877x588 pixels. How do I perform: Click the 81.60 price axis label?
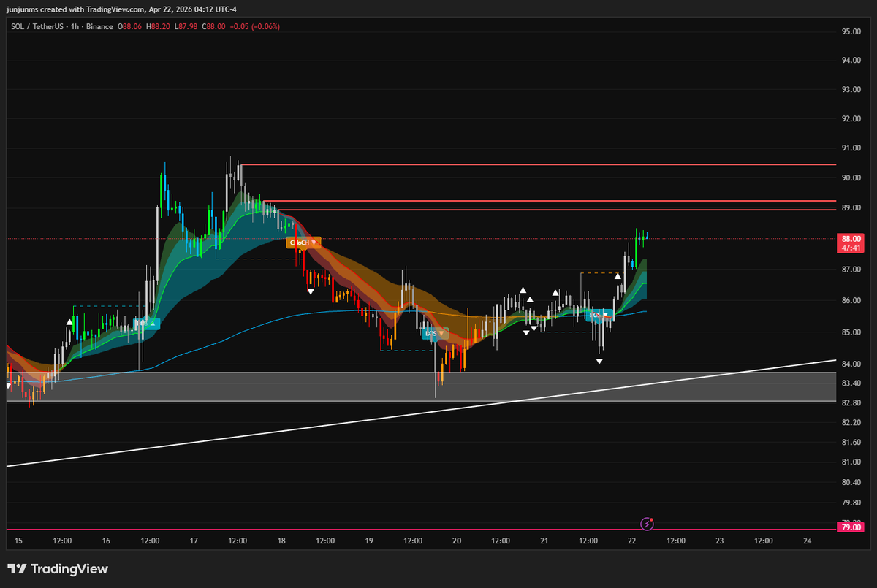pos(851,443)
